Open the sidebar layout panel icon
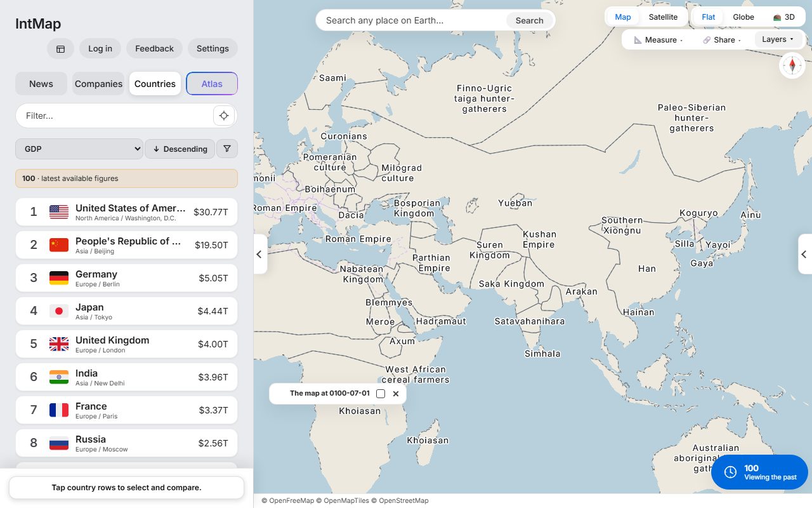812x508 pixels. (x=60, y=49)
